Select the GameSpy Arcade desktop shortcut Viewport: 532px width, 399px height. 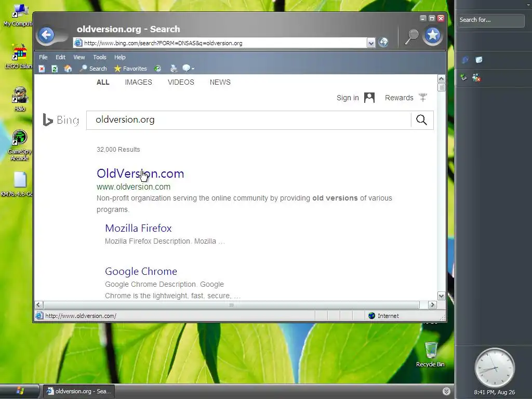click(x=19, y=145)
